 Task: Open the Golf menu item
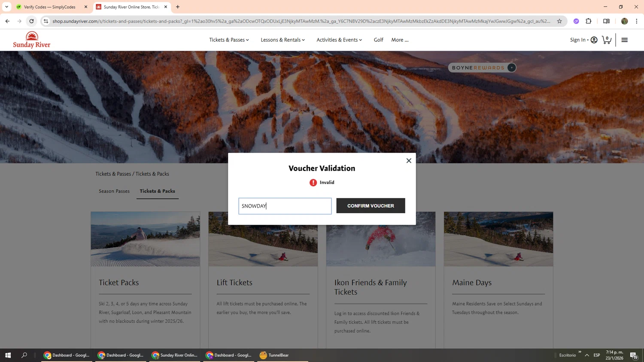coord(378,40)
